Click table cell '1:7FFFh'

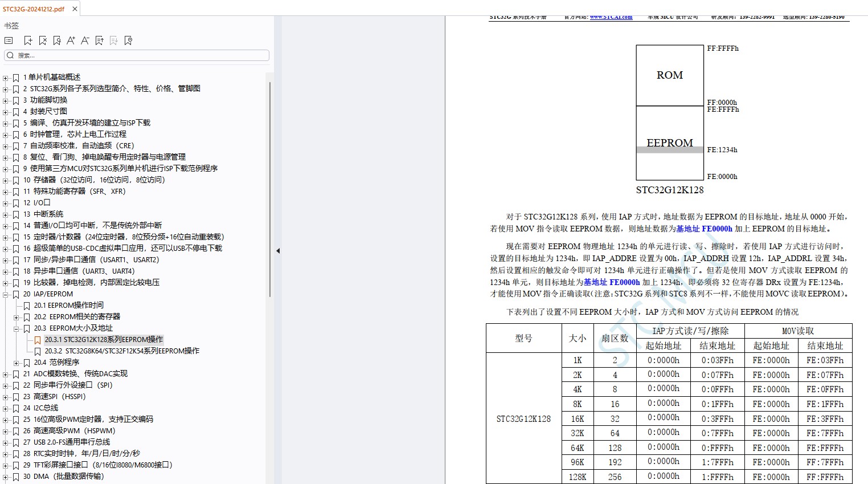pos(718,462)
